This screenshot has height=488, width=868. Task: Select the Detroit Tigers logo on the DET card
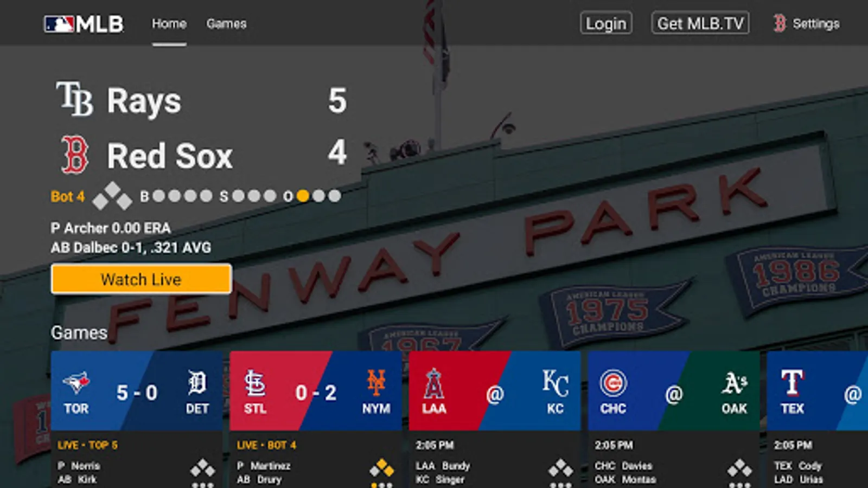pos(197,383)
